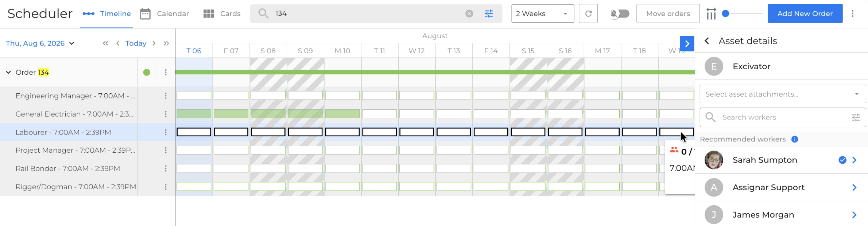Open worker search filter icon
The width and height of the screenshot is (868, 226).
[x=856, y=117]
